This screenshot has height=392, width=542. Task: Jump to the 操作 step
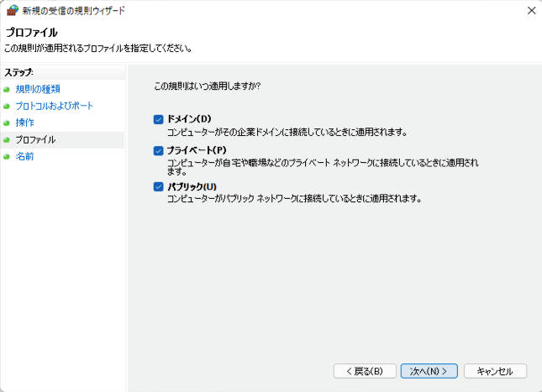pos(24,123)
